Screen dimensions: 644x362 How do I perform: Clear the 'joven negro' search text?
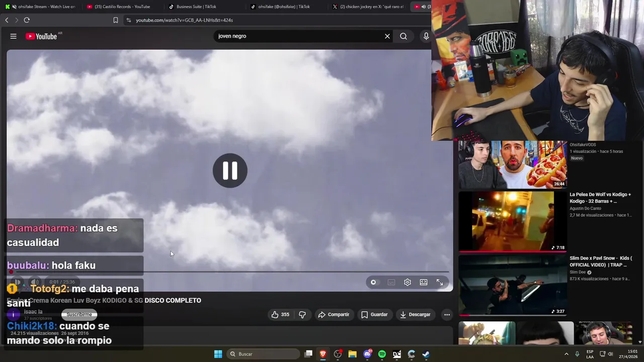pyautogui.click(x=387, y=36)
